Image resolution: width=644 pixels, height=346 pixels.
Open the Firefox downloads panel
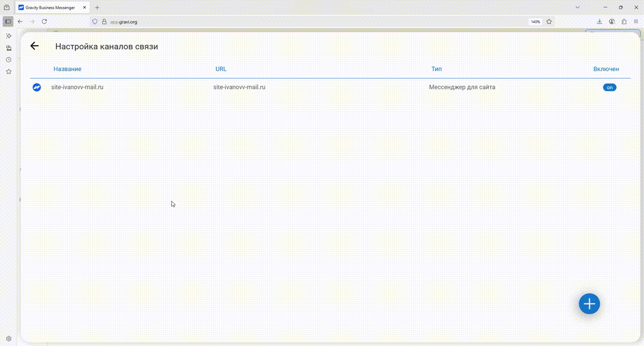click(599, 22)
